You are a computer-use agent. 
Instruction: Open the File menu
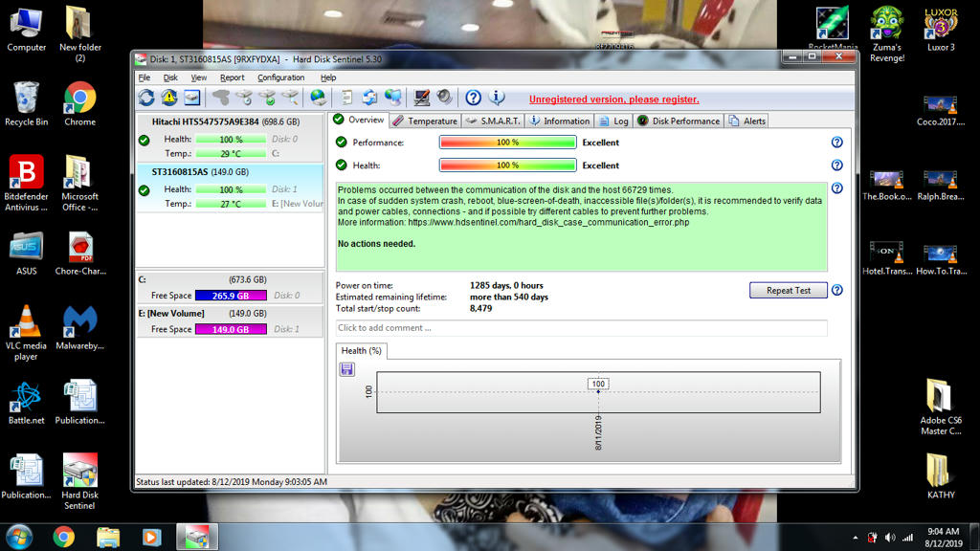click(x=145, y=77)
